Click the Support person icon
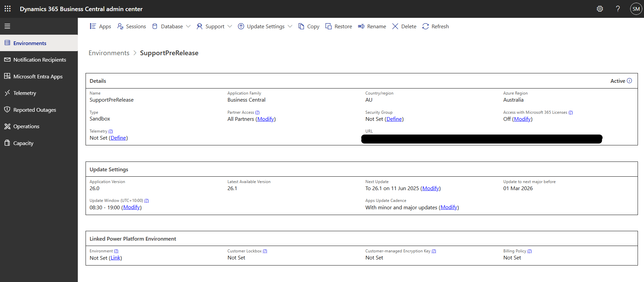Screen dimensions: 644x282 [199, 26]
